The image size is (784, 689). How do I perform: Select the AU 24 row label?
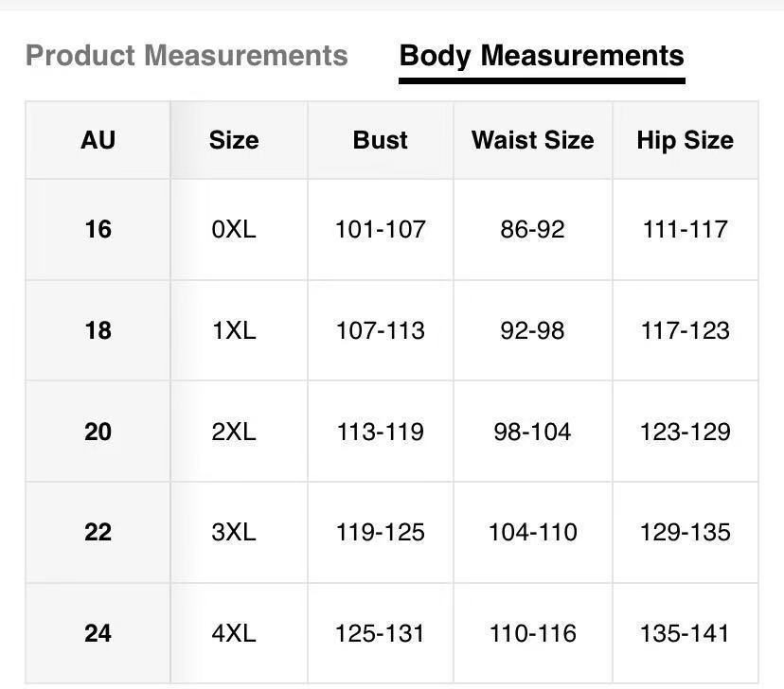point(98,632)
